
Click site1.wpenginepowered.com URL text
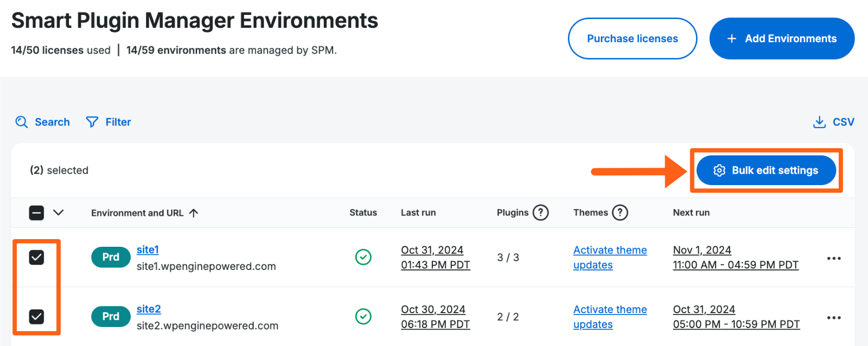(206, 266)
